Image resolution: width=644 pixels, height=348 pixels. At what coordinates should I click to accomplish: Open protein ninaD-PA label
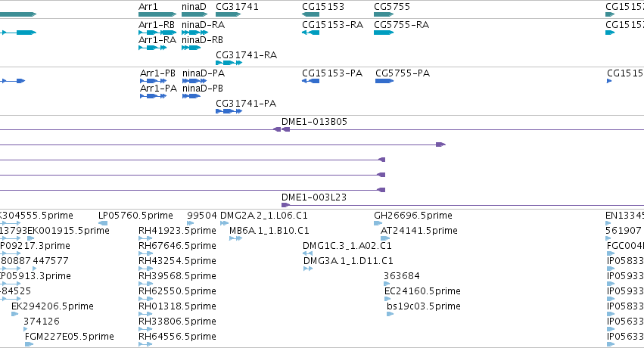pyautogui.click(x=204, y=73)
